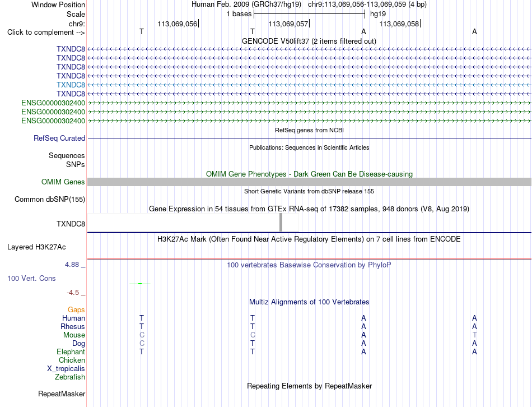Click the SNPs track label
This screenshot has height=407, width=532.
pyautogui.click(x=76, y=164)
